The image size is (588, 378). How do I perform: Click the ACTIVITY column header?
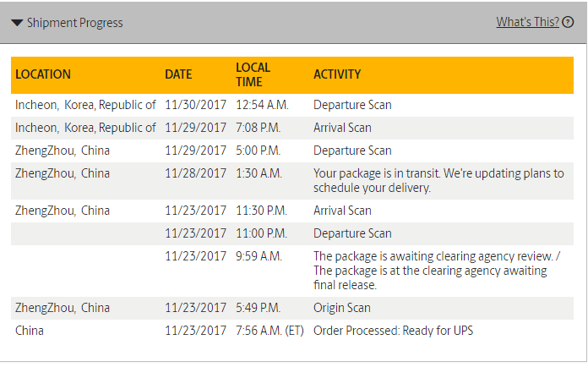pos(337,74)
